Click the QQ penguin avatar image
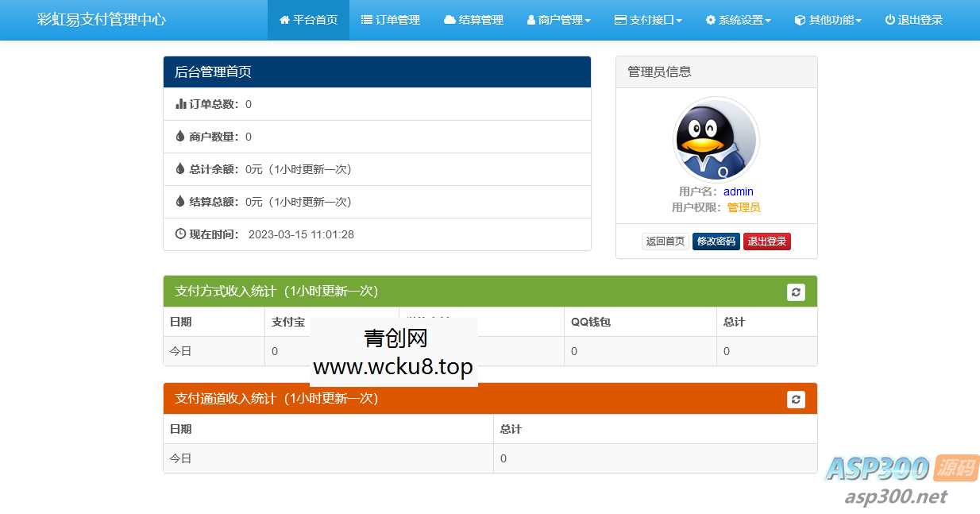 coord(716,139)
